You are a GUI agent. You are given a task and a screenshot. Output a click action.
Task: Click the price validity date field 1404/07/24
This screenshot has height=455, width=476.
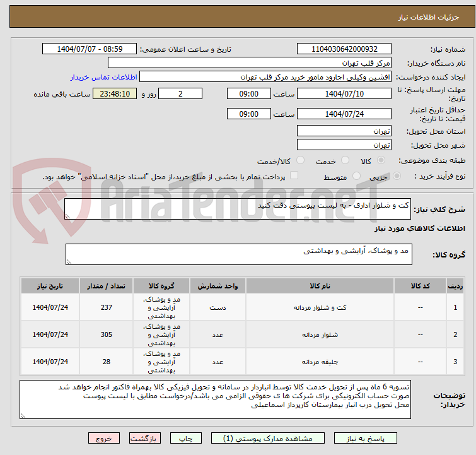pyautogui.click(x=344, y=114)
